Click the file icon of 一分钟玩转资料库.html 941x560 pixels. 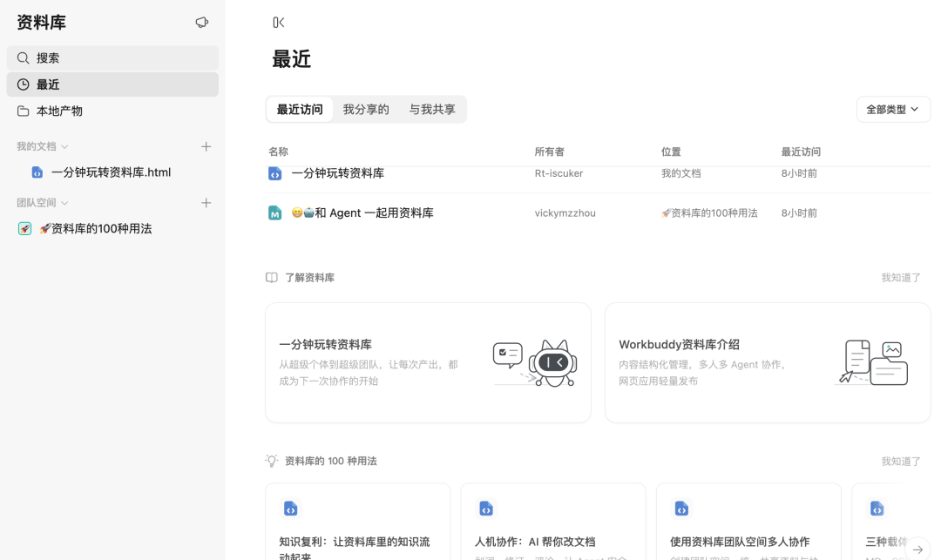[37, 172]
